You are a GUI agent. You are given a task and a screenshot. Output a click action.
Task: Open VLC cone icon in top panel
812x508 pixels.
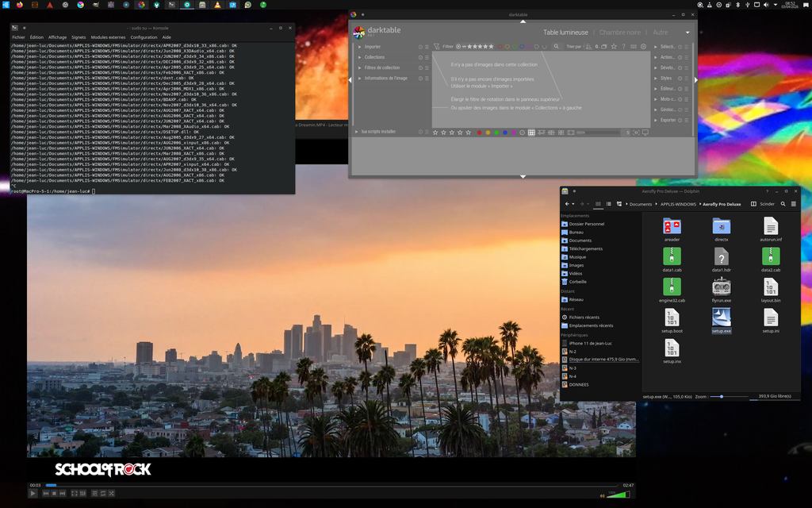point(217,5)
